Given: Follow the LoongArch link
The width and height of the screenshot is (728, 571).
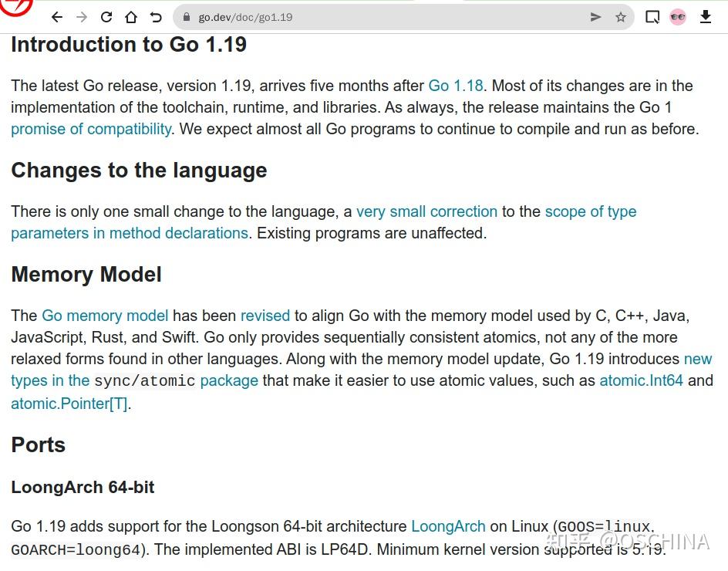Looking at the screenshot, I should pos(448,526).
